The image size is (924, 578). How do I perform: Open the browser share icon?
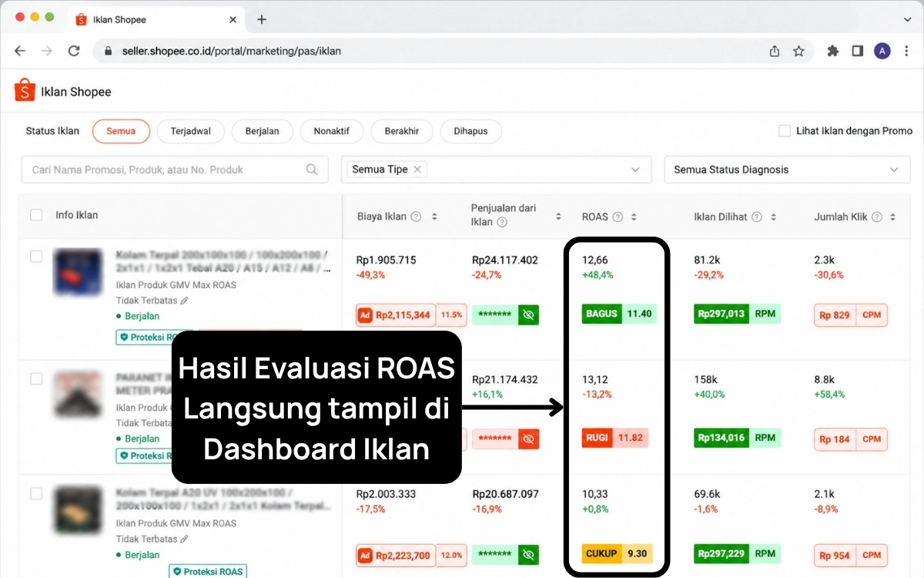[x=775, y=51]
